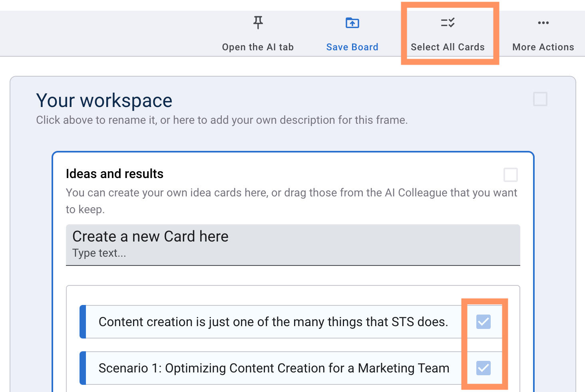Uncheck the 'Content creation is just one' card
The width and height of the screenshot is (585, 392).
pos(483,322)
